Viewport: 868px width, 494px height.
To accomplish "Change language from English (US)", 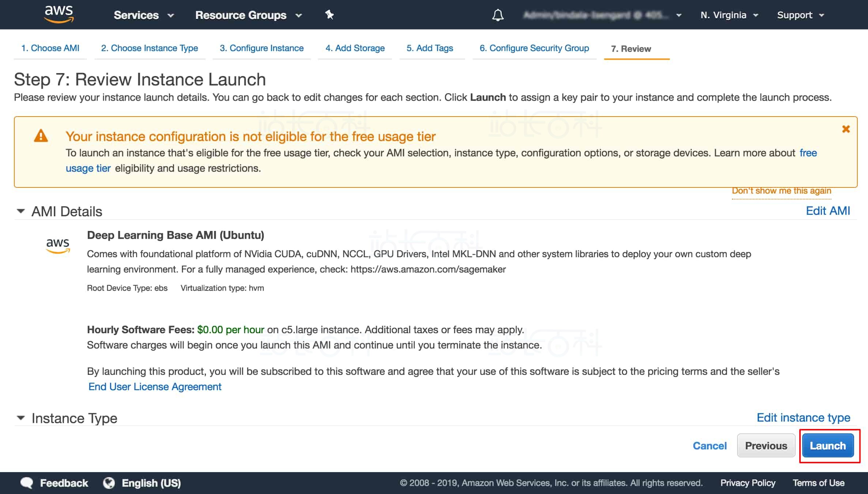I will click(x=151, y=483).
